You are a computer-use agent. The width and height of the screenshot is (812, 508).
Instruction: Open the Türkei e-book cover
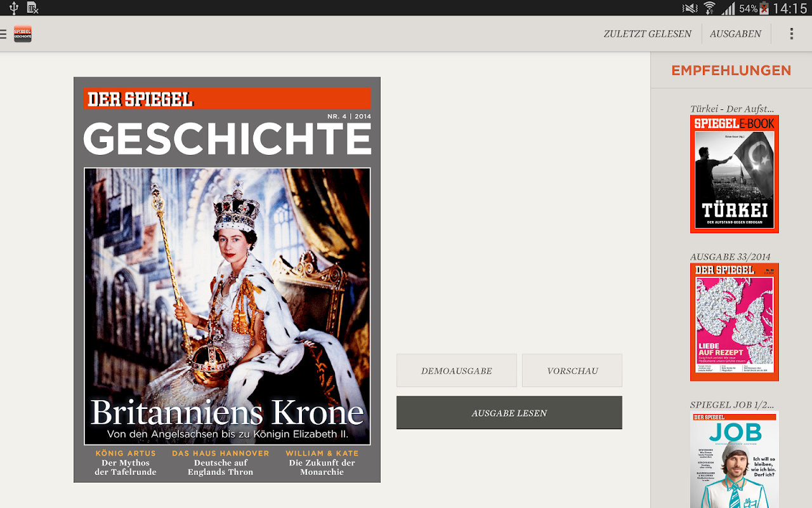(x=735, y=174)
